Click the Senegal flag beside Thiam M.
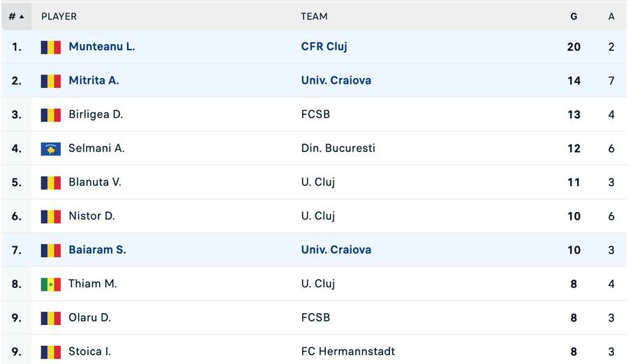Screen dimensions: 628x364 tap(51, 285)
